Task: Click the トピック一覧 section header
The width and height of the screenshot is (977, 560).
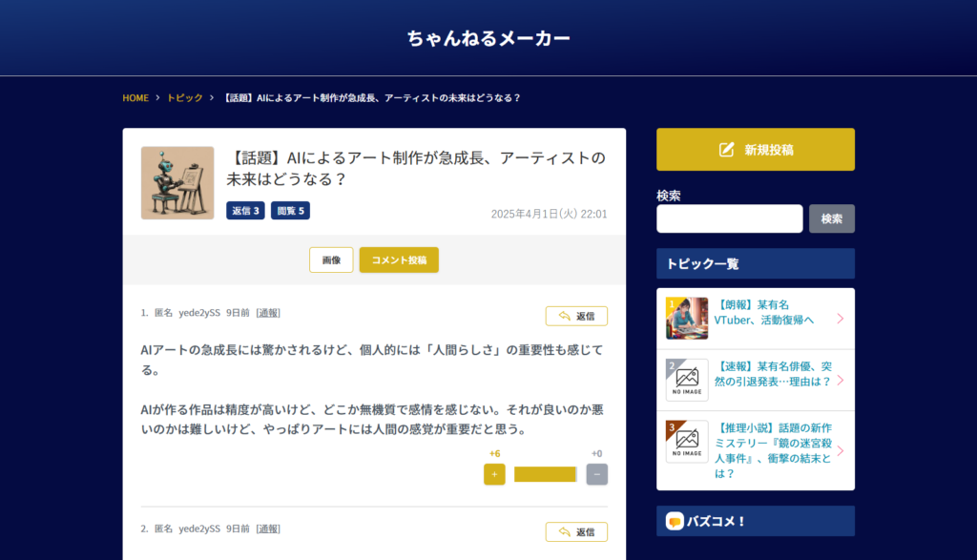Action: pyautogui.click(x=756, y=263)
